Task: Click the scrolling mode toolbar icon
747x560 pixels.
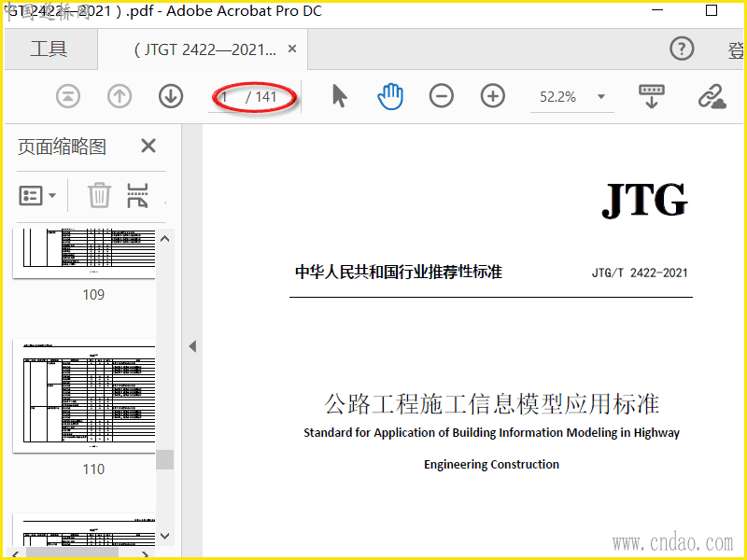Action: pyautogui.click(x=652, y=97)
